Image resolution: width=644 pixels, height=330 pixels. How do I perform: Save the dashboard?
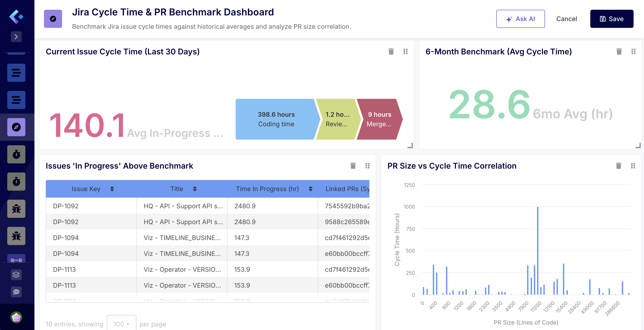pyautogui.click(x=612, y=19)
